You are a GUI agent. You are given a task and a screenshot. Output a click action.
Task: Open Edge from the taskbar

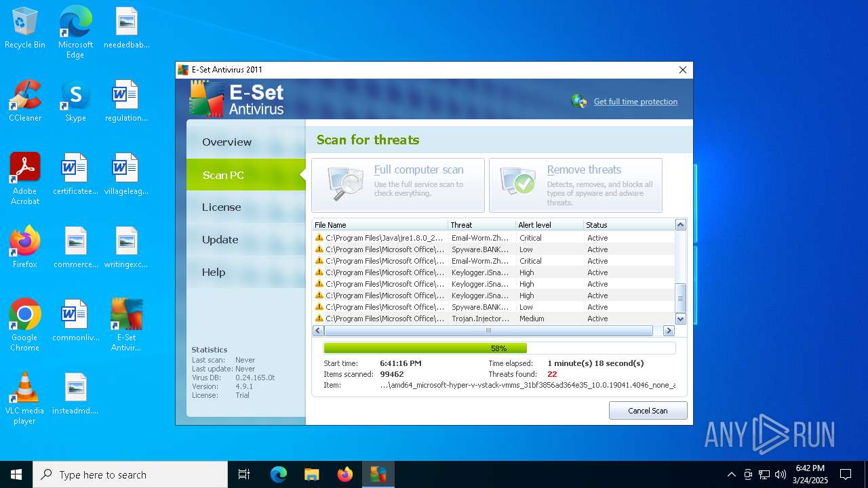[279, 474]
